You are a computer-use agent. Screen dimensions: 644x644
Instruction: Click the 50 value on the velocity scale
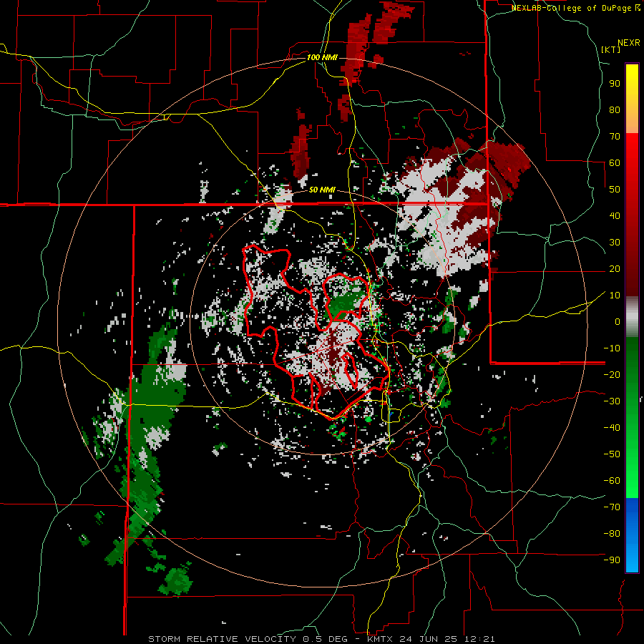click(x=615, y=190)
